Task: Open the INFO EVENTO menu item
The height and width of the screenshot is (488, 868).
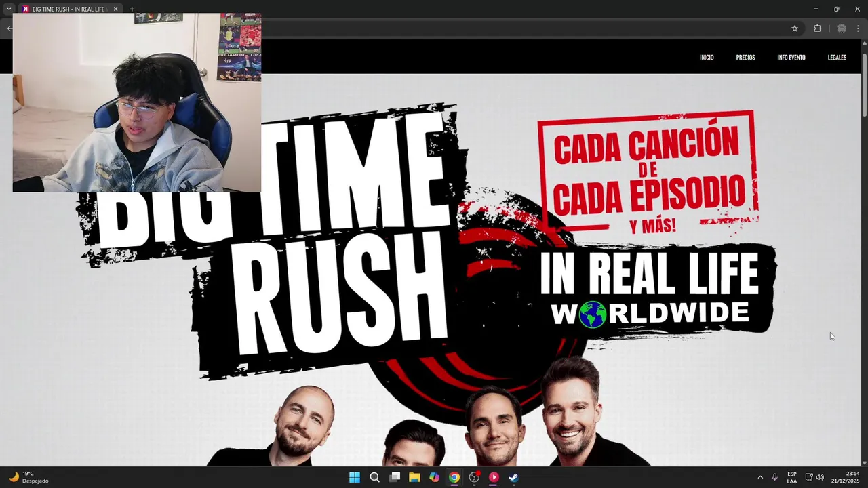Action: [791, 57]
